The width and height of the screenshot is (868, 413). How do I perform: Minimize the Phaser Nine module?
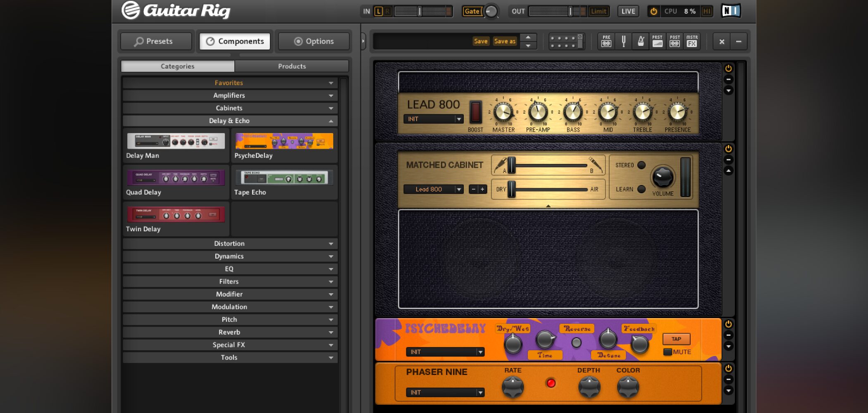(x=728, y=379)
